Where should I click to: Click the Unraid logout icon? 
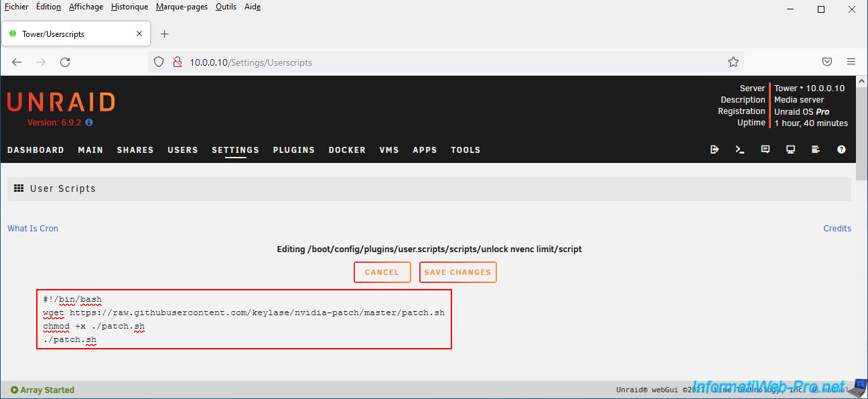coord(715,150)
